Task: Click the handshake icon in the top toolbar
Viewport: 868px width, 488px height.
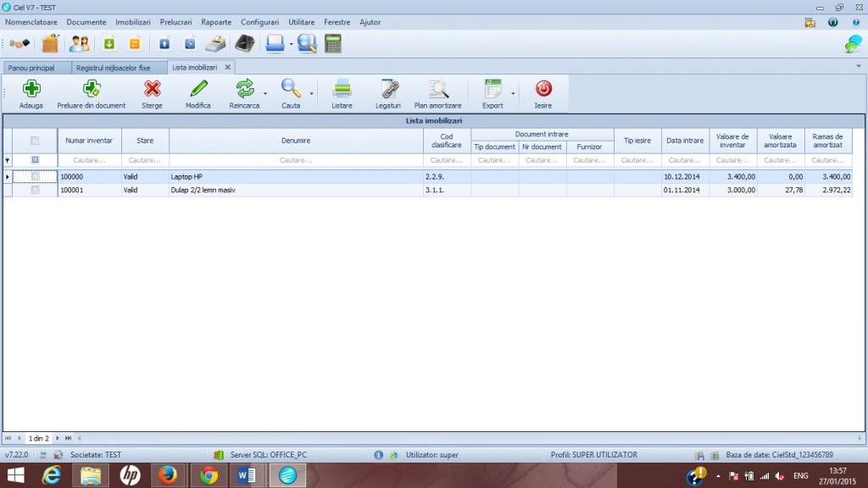Action: pos(19,43)
